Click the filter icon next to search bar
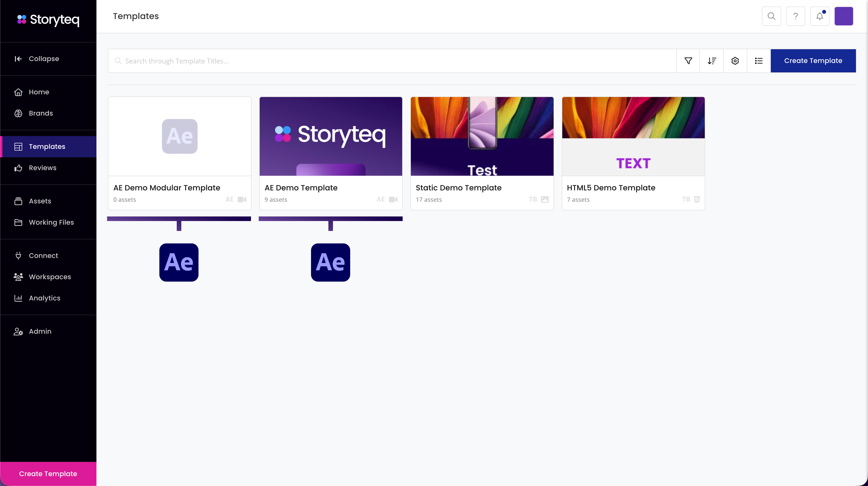This screenshot has height=486, width=868. point(688,61)
